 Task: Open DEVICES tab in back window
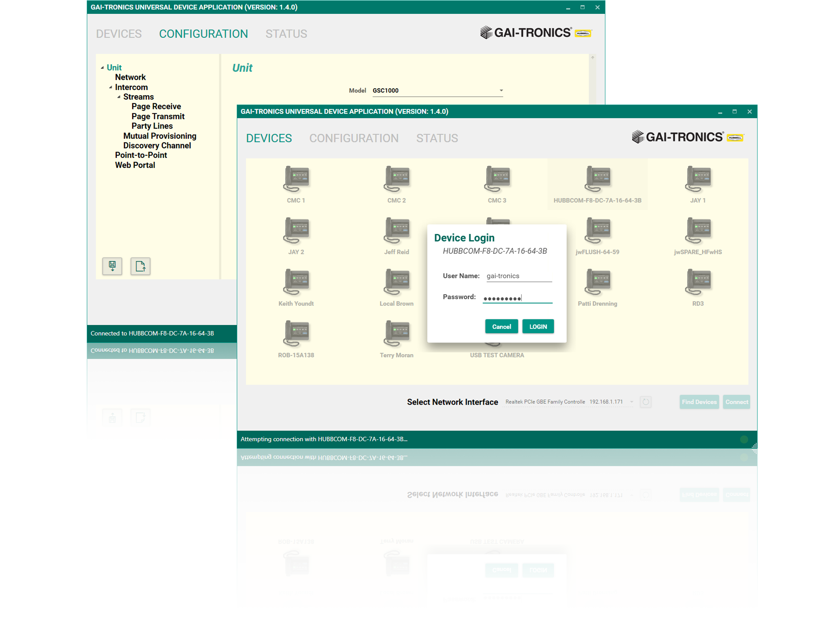119,34
